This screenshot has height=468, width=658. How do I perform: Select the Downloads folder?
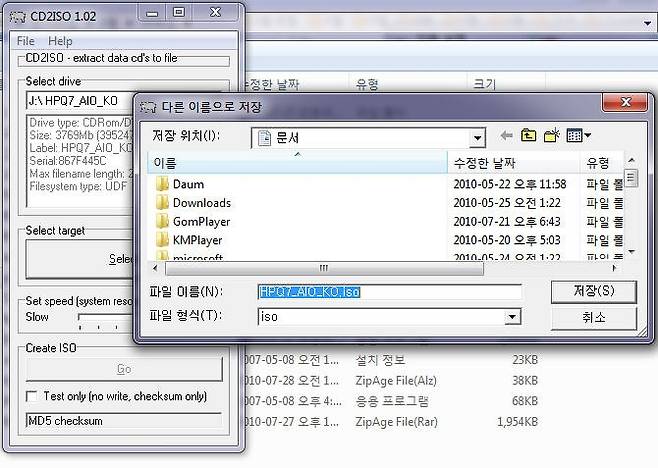click(201, 203)
